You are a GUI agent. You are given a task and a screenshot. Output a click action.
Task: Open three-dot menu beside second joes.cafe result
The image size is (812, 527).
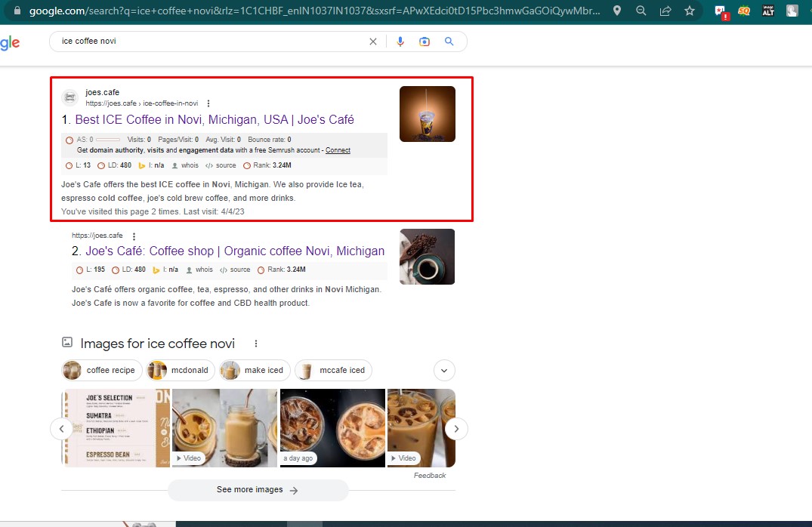coord(134,236)
